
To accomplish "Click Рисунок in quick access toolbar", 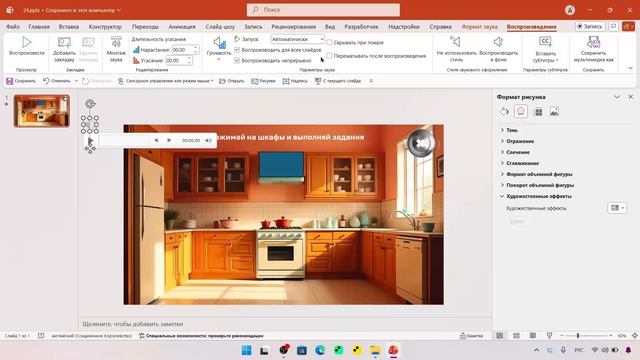I will coord(263,81).
